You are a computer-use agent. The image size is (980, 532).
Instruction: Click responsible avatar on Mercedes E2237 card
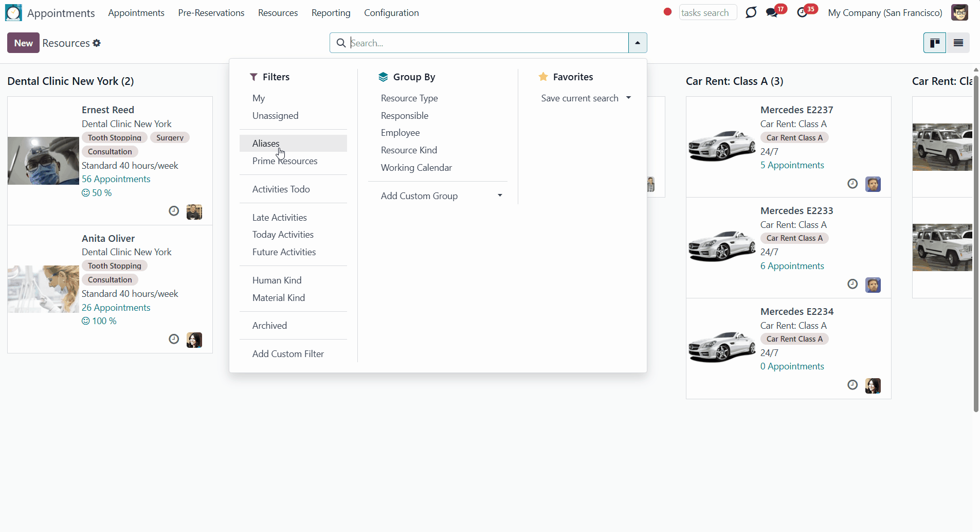[873, 184]
